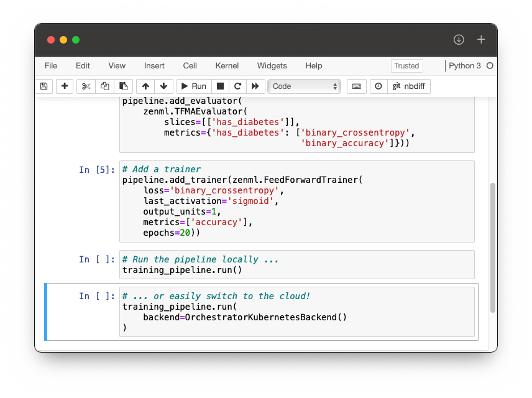Restart the kernel icon
This screenshot has width=532, height=398.
[x=238, y=86]
